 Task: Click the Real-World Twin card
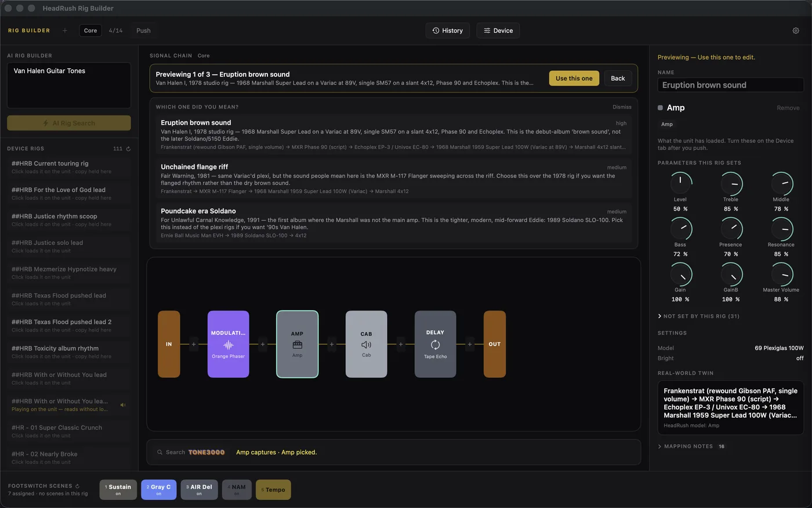pos(731,408)
